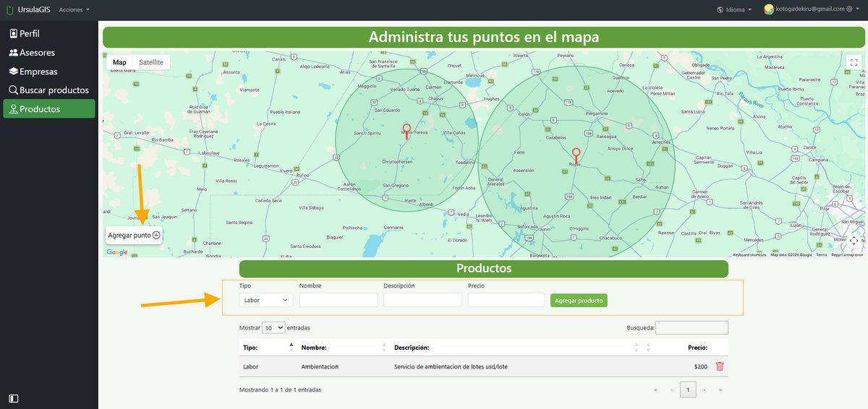Focus the Nombre input field
This screenshot has width=868, height=409.
339,300
